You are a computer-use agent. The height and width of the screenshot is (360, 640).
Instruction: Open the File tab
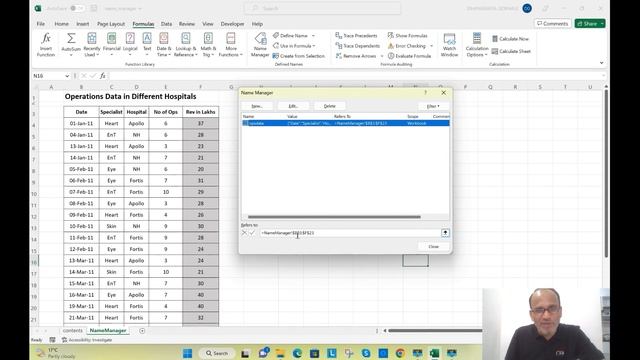(41, 24)
